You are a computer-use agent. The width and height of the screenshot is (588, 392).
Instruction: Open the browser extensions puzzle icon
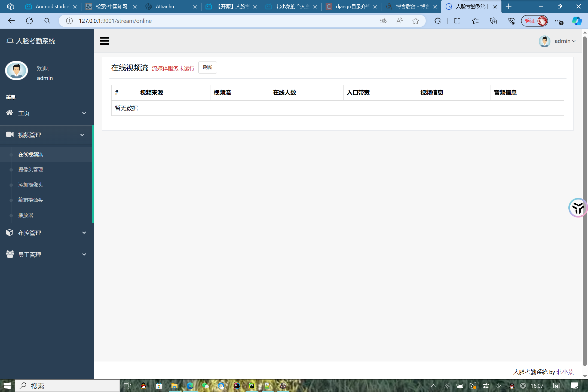[x=437, y=21]
